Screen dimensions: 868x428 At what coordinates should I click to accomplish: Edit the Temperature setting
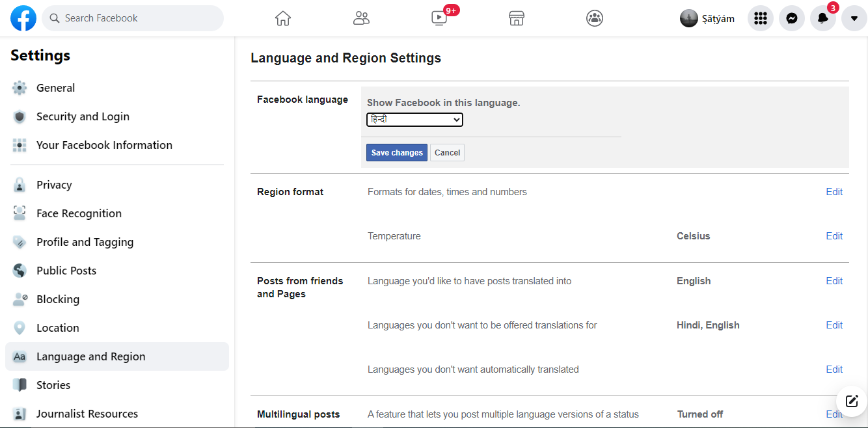pos(834,236)
